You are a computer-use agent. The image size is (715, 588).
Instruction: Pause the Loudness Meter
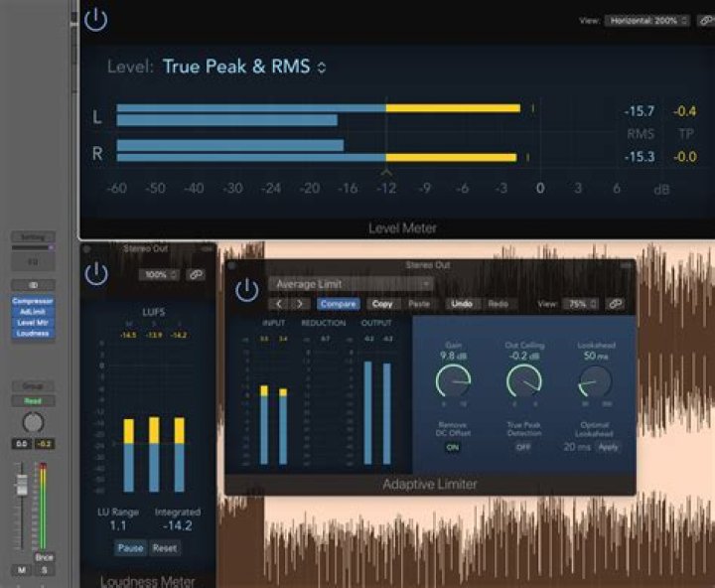130,548
